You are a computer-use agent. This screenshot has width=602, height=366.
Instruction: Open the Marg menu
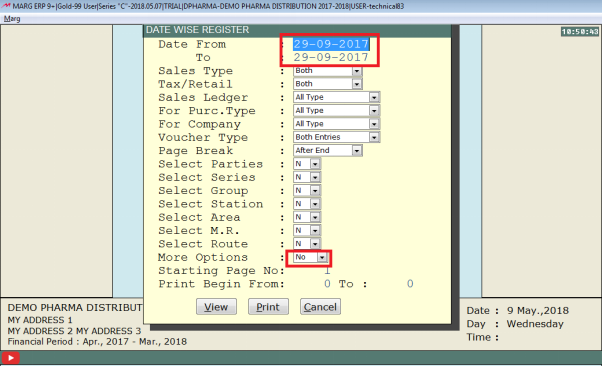[x=12, y=19]
